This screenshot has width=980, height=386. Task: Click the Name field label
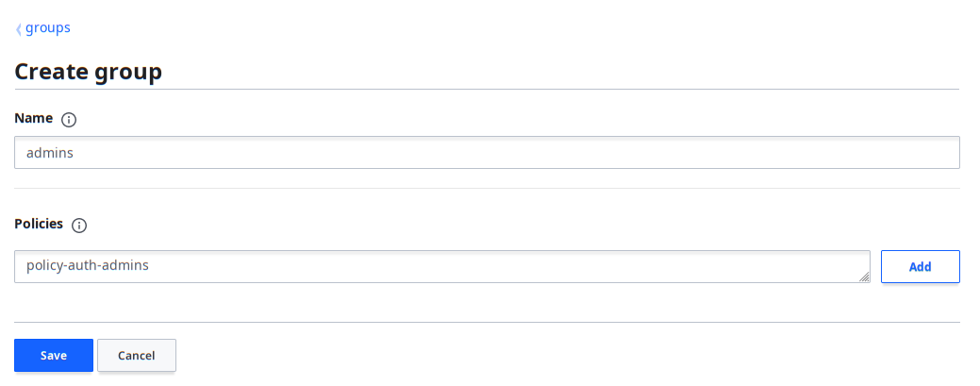coord(34,118)
